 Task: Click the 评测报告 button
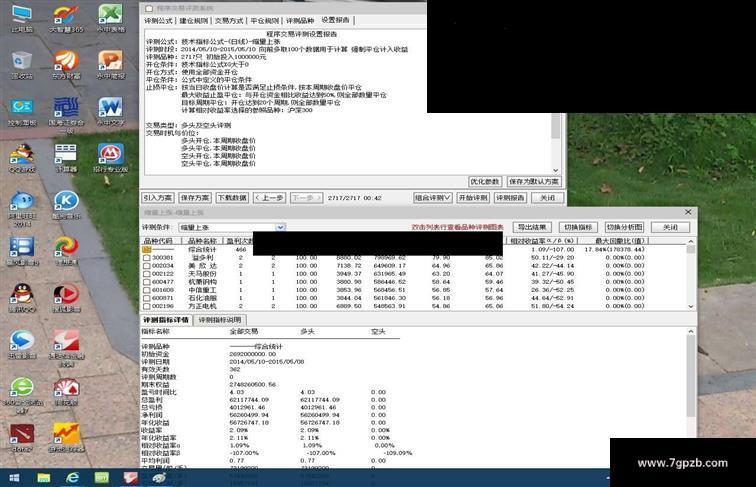click(510, 198)
